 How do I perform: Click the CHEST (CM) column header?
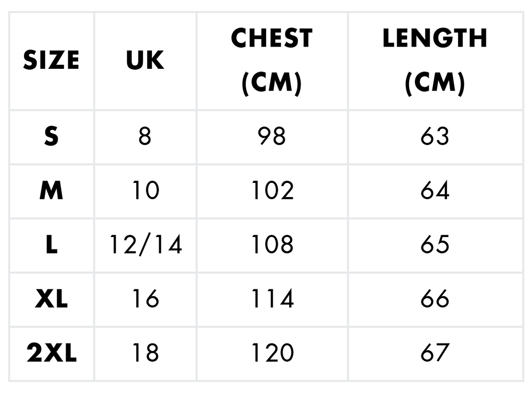(272, 60)
